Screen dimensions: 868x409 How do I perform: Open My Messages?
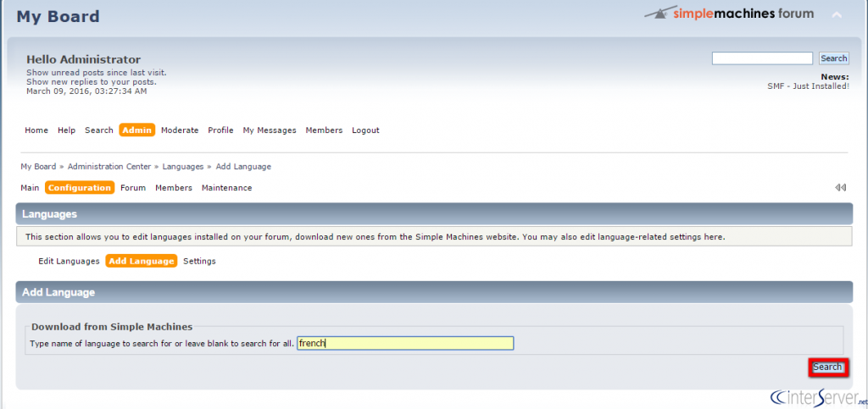point(270,130)
